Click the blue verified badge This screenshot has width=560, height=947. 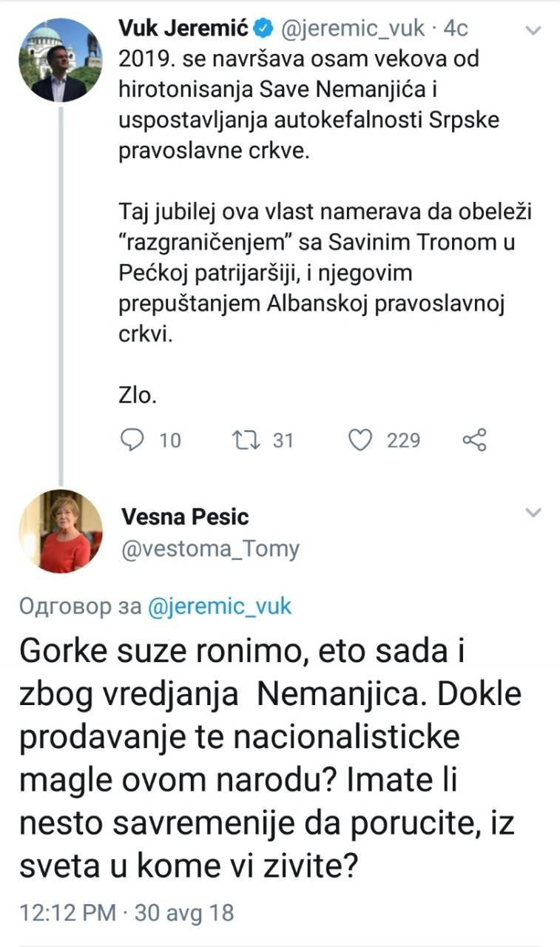(263, 29)
